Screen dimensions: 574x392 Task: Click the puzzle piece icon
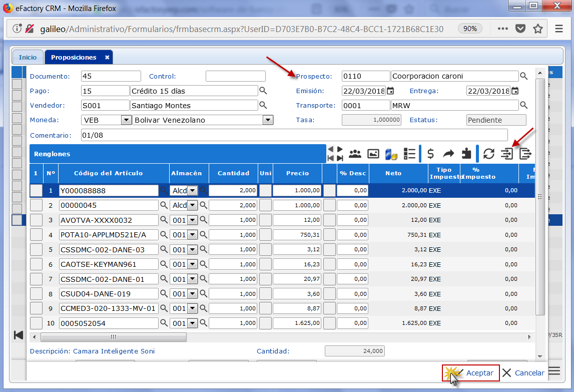tap(466, 154)
